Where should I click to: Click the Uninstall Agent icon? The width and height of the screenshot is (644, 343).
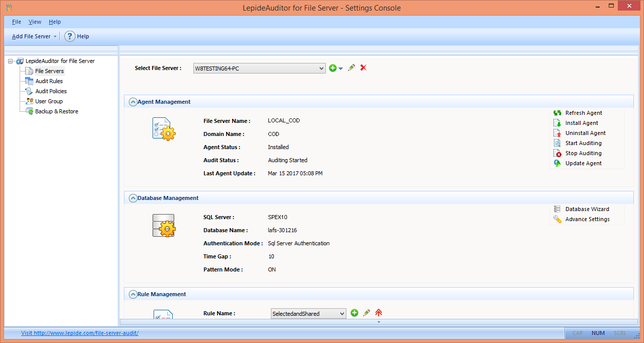(x=557, y=133)
